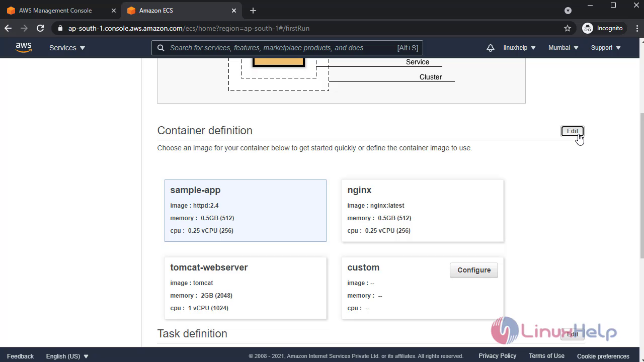Open a new browser tab with plus icon
The image size is (644, 362).
[253, 11]
